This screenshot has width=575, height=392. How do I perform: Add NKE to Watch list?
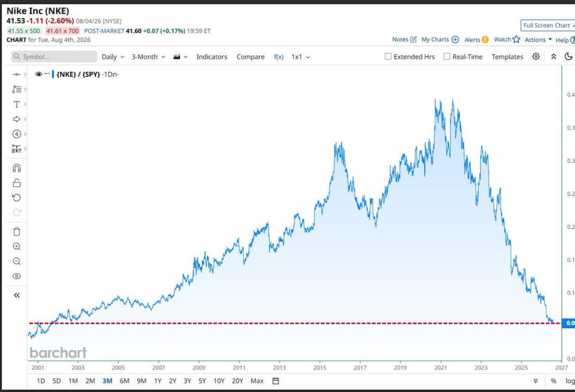pos(507,39)
